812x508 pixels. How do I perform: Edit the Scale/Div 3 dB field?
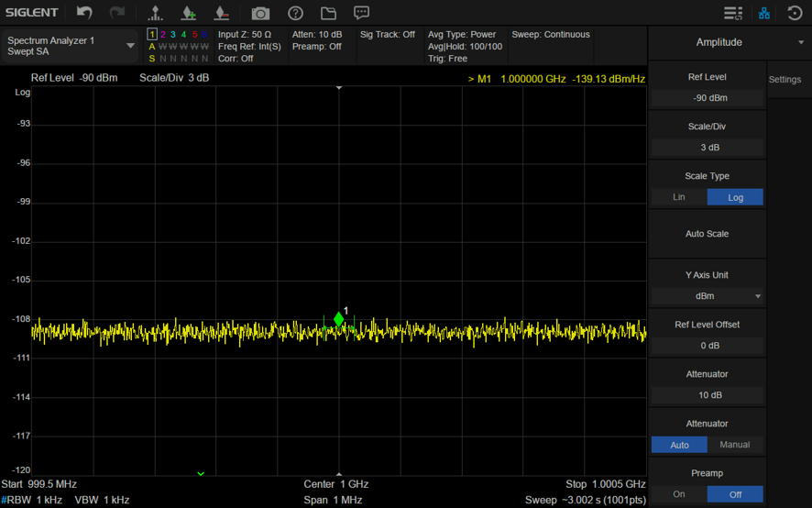coord(707,148)
